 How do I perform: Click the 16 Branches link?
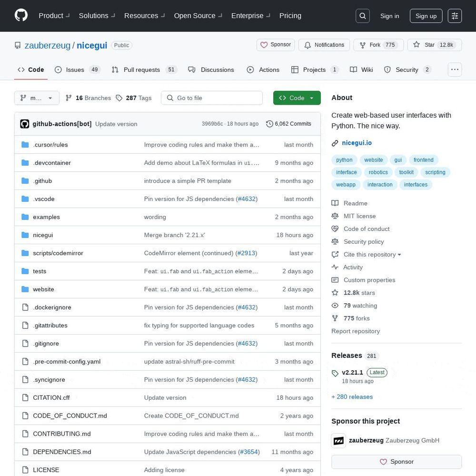pyautogui.click(x=89, y=98)
